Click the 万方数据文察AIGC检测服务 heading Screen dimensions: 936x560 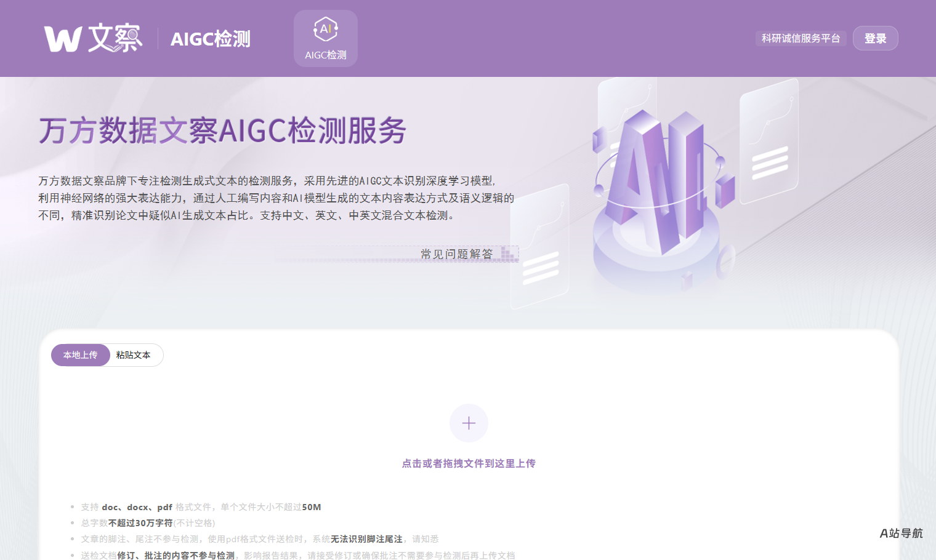click(222, 130)
